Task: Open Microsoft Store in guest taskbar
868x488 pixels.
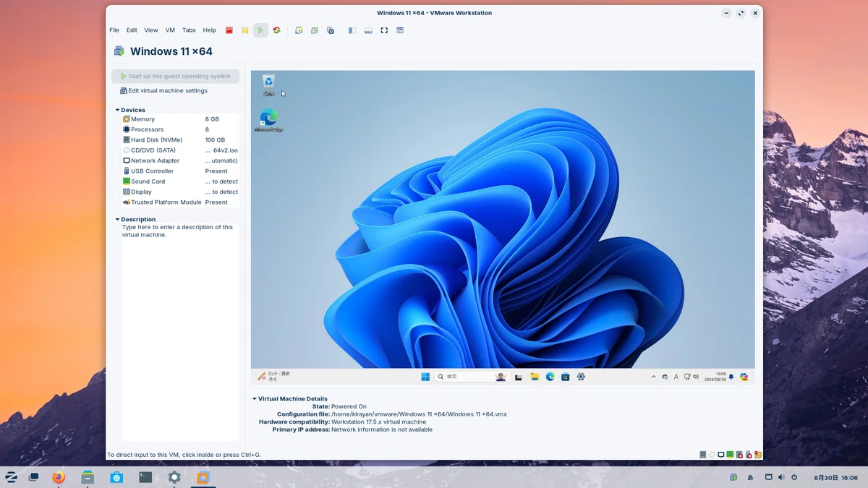Action: pyautogui.click(x=566, y=377)
